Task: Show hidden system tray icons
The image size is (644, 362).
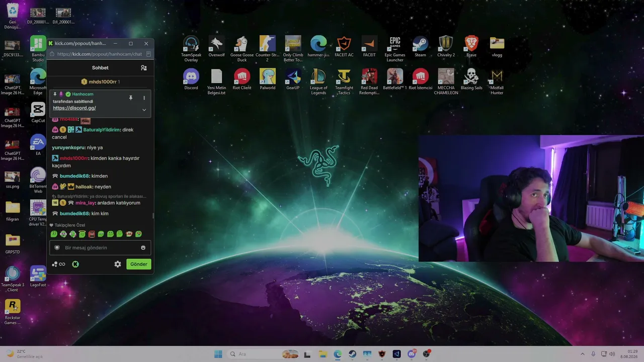Action: click(x=583, y=354)
